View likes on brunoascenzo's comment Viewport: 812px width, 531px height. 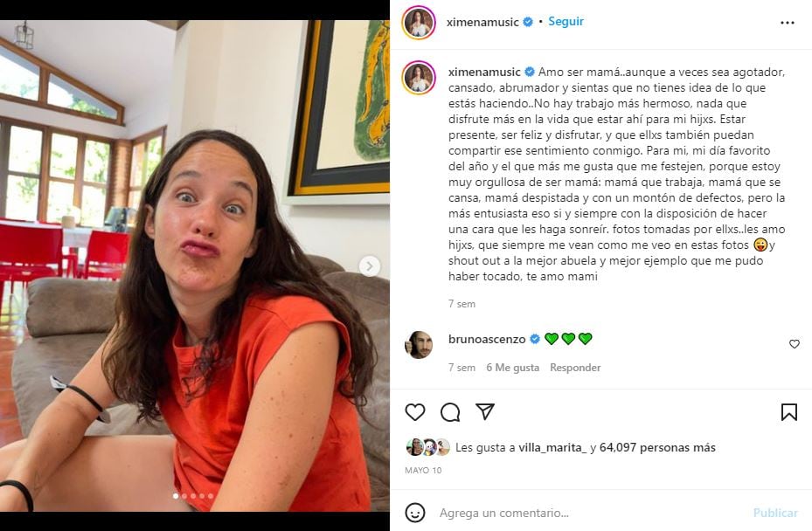[x=512, y=368]
